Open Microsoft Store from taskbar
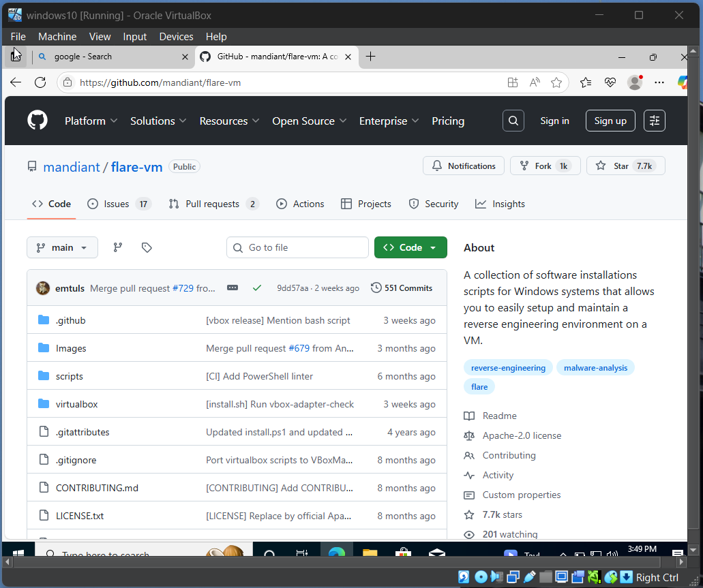 403,552
